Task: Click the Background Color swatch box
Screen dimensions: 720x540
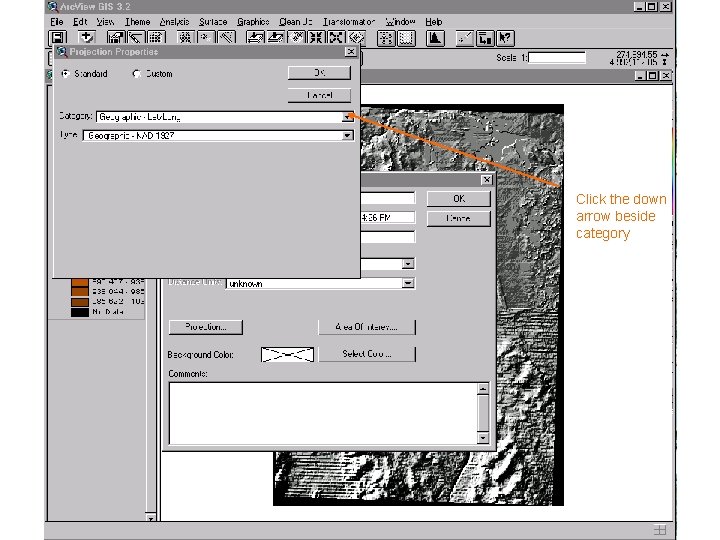Action: [x=287, y=354]
